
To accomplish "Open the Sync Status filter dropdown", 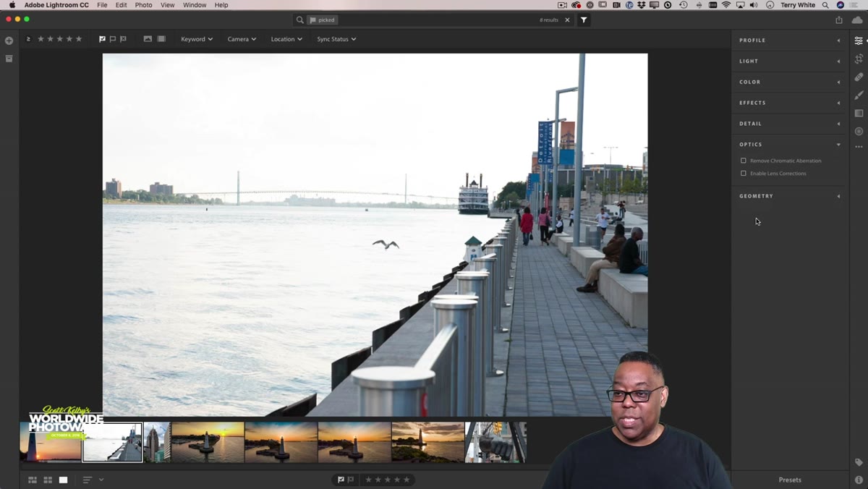I will click(x=336, y=39).
